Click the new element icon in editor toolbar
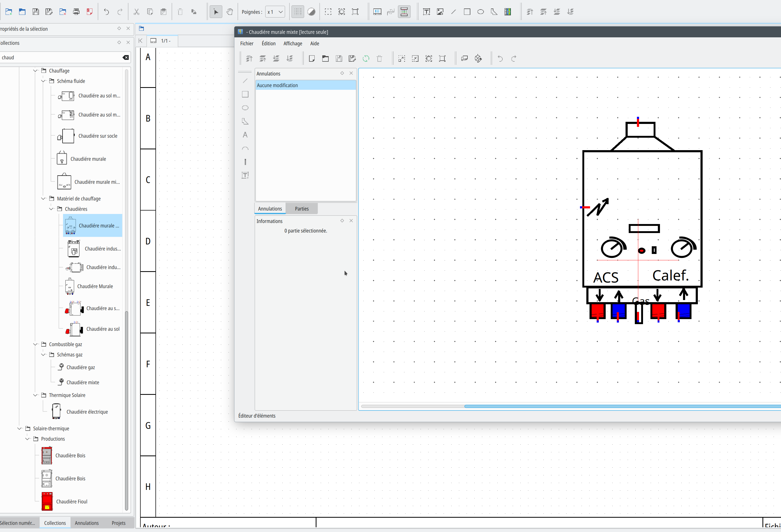 click(x=311, y=59)
